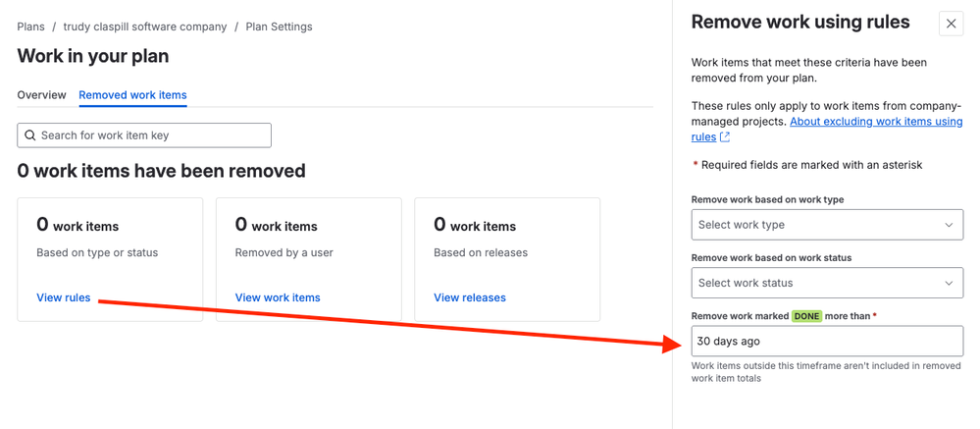The image size is (980, 429).
Task: Close the Remove work using rules panel
Action: 951,24
